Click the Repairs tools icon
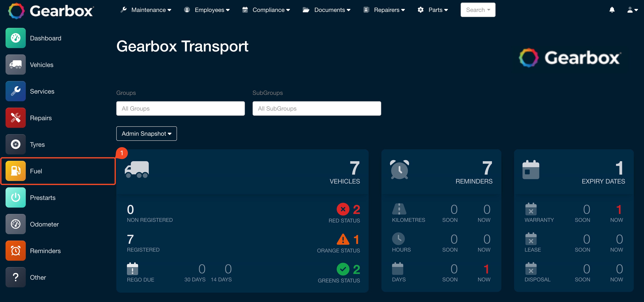 click(x=16, y=118)
